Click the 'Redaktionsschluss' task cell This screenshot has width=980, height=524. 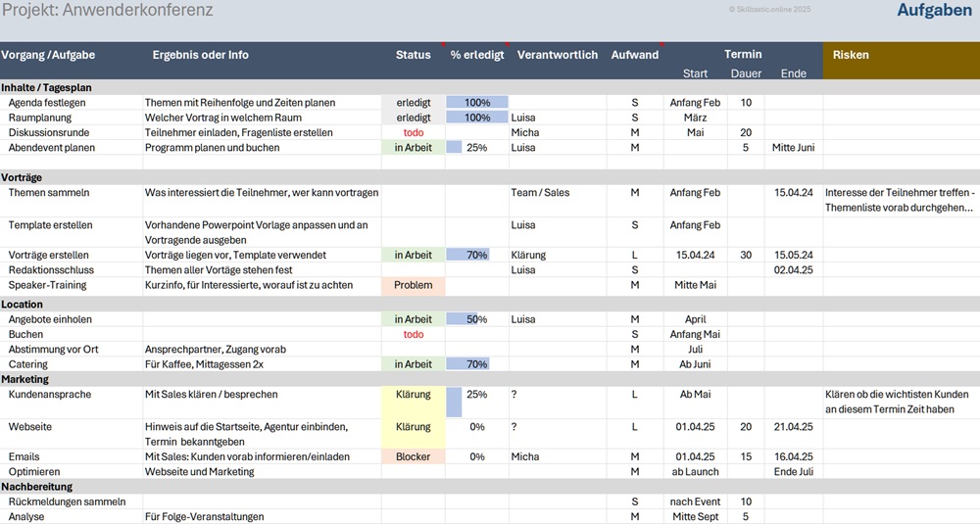[72, 269]
